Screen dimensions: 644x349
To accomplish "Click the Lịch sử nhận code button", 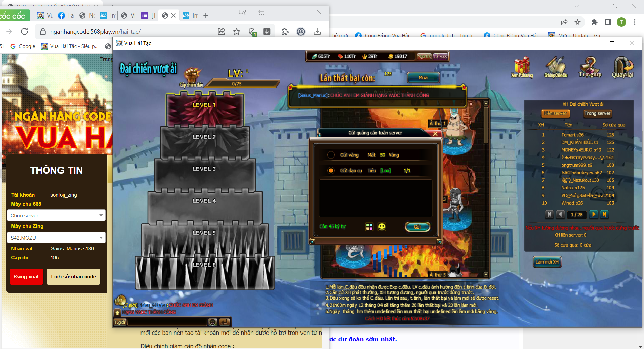I will click(74, 277).
